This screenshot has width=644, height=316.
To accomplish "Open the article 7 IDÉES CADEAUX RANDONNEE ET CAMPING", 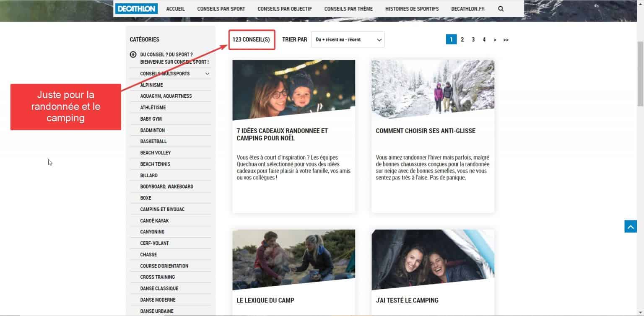I will coord(282,134).
